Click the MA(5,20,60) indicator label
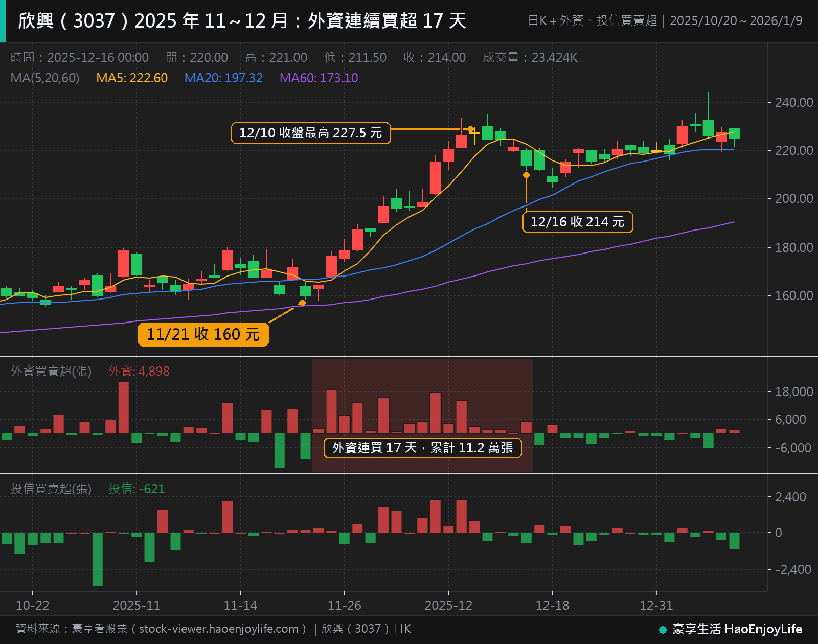Screen dimensions: 818x644 pos(45,78)
